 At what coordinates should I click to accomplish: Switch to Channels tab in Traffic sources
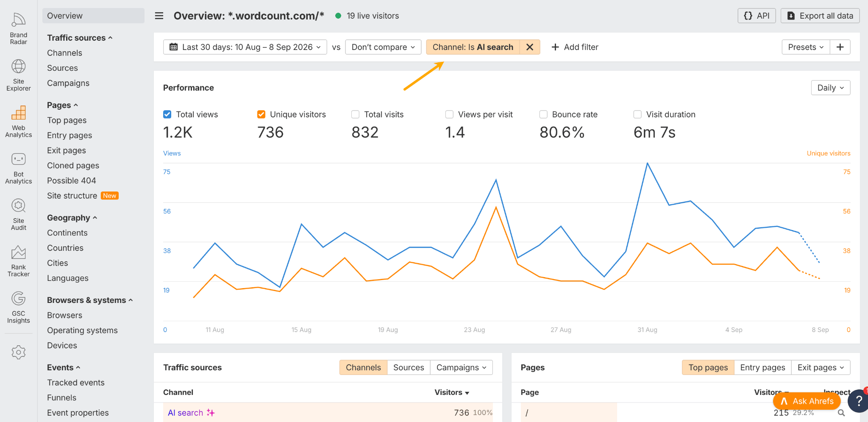pos(363,367)
